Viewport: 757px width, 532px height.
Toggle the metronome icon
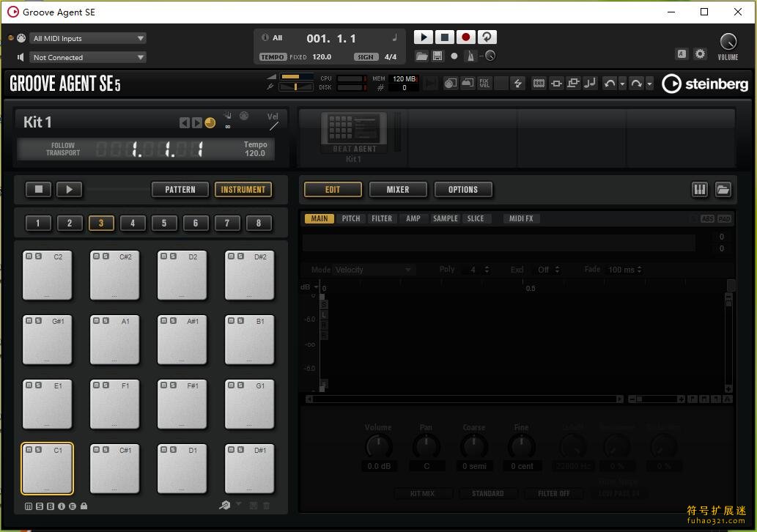coord(471,56)
